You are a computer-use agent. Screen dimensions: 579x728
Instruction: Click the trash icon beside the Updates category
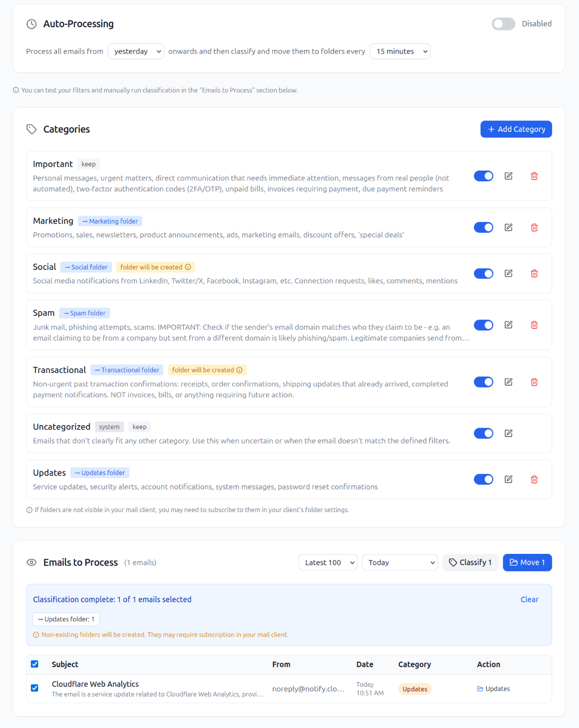pos(534,479)
